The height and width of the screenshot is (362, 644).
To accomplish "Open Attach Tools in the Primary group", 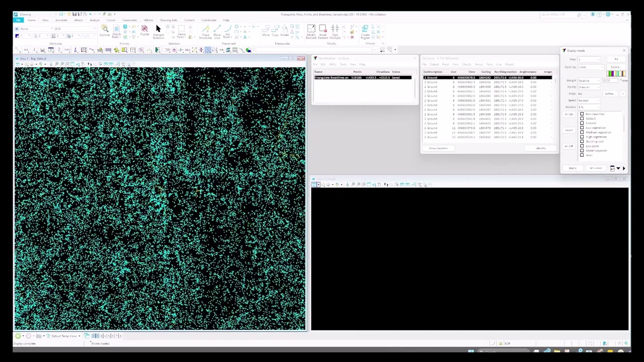I will tap(116, 31).
